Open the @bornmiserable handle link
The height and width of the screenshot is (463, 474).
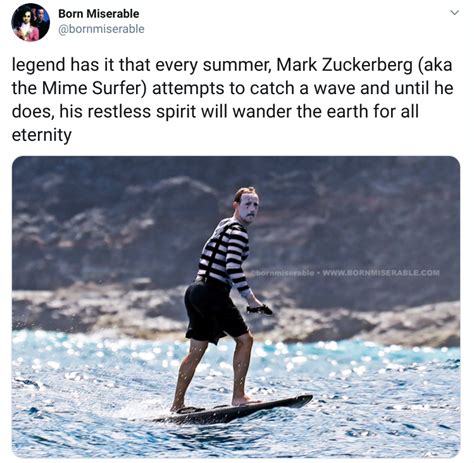click(x=101, y=29)
